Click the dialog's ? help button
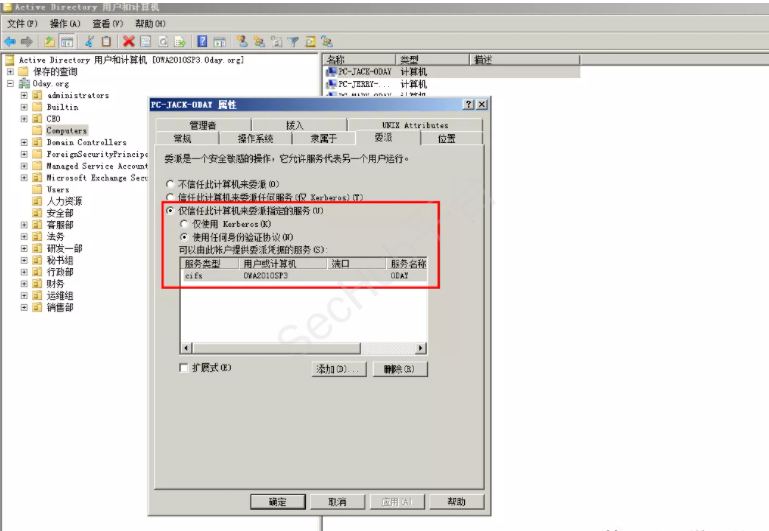Screen dimensions: 769x531 [x=469, y=105]
